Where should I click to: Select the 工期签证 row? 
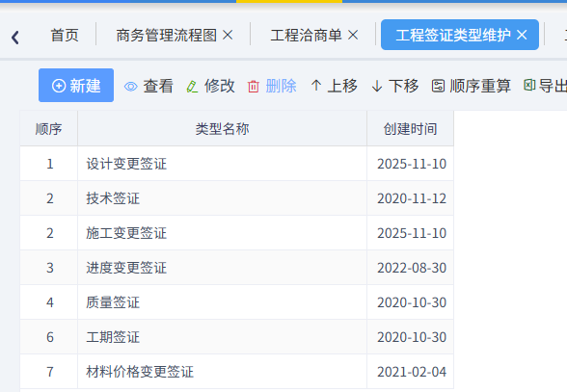pos(237,337)
